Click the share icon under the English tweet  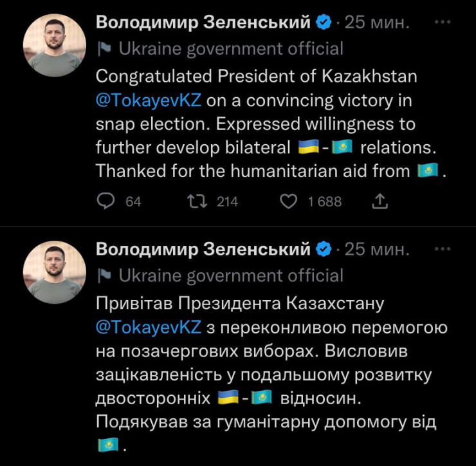click(380, 201)
